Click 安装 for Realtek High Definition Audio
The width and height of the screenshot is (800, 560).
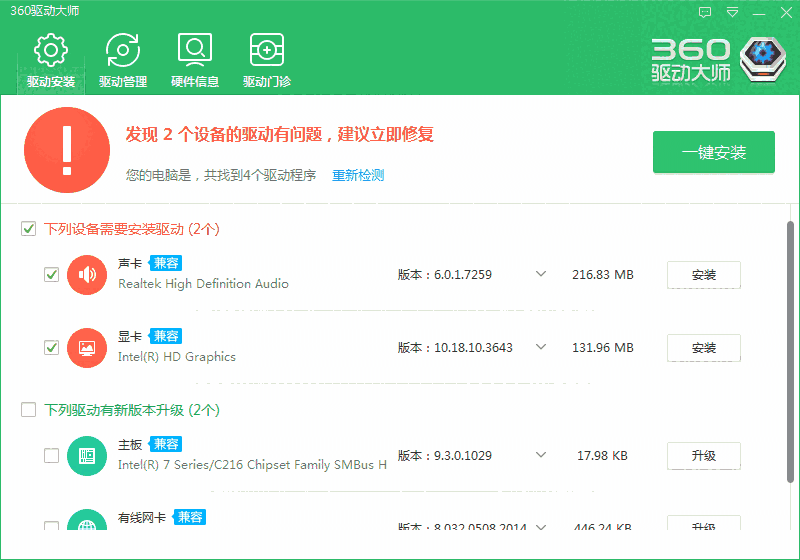(x=704, y=275)
